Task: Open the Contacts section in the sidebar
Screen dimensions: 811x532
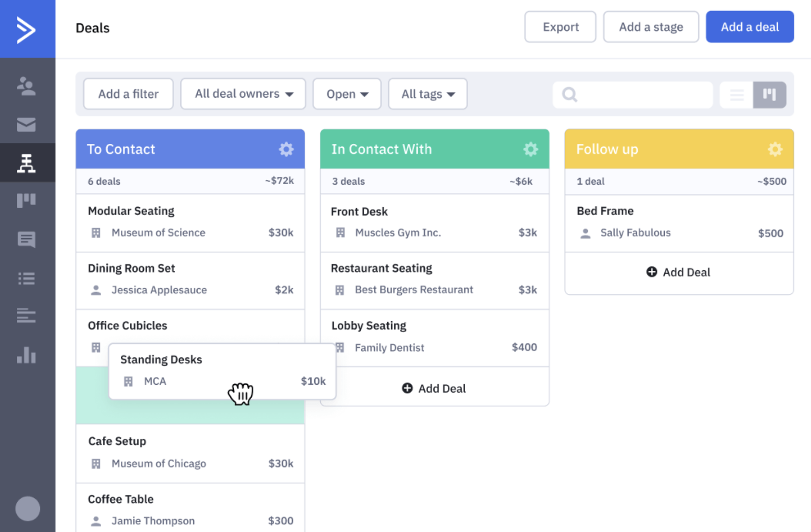Action: [x=27, y=87]
